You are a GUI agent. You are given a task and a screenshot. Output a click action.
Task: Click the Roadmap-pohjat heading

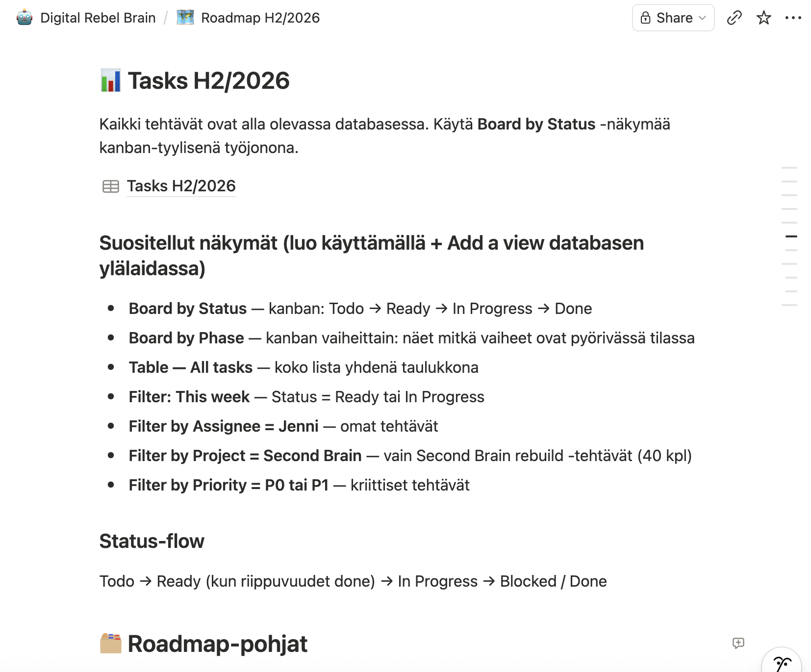(218, 644)
